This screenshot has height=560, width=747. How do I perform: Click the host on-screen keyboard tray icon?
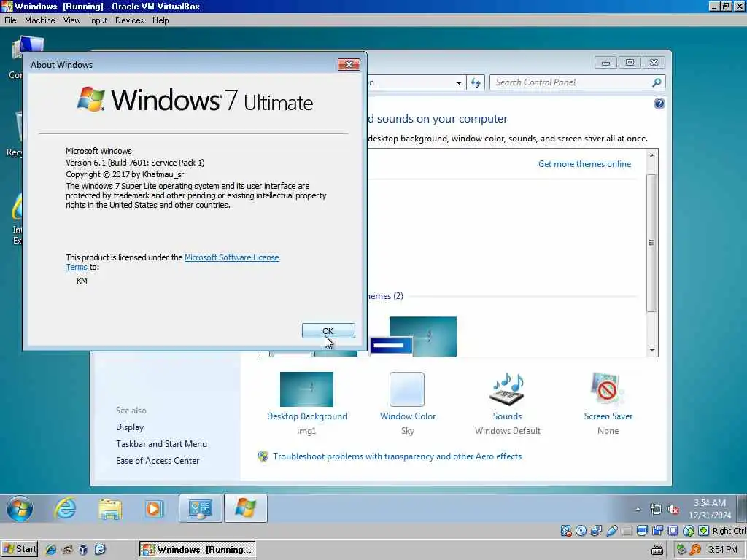[657, 550]
